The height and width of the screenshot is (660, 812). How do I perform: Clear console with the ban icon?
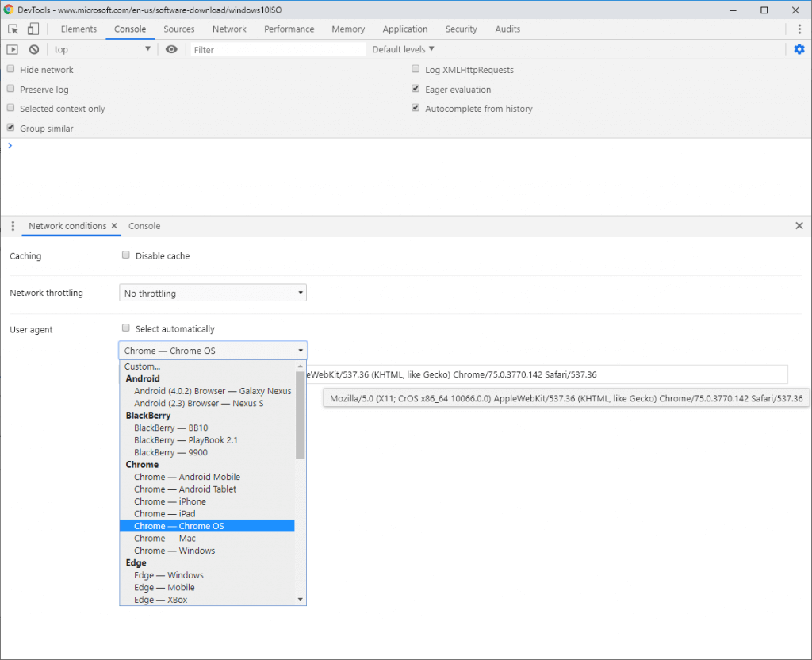pyautogui.click(x=34, y=49)
